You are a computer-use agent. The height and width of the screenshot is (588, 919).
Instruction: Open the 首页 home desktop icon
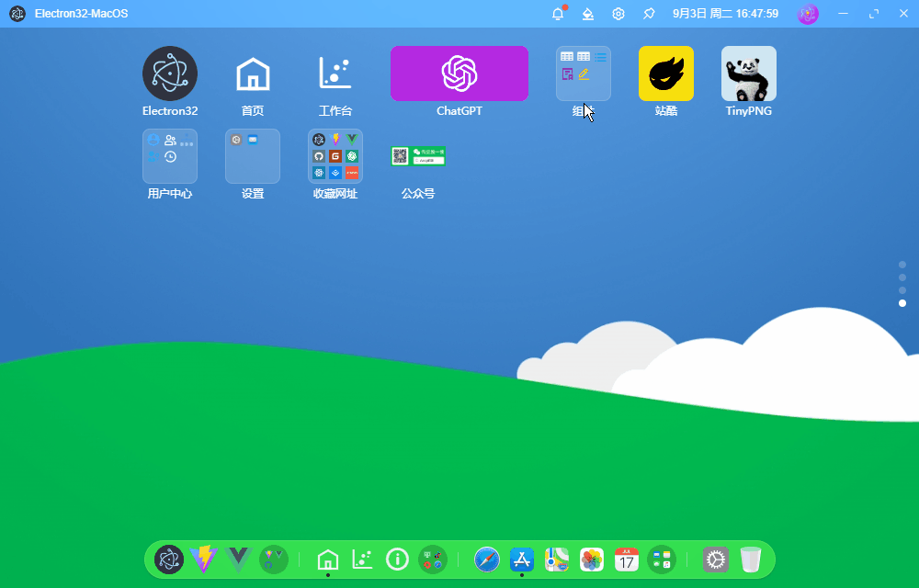pyautogui.click(x=253, y=73)
